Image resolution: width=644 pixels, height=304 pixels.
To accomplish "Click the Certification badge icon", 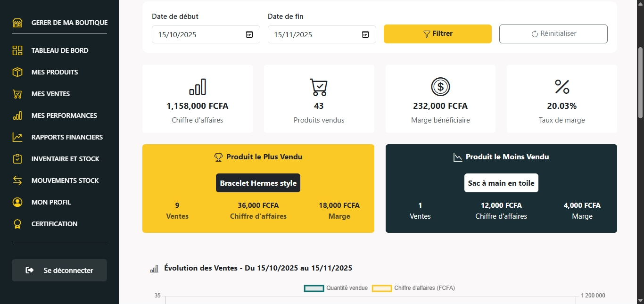I will coord(17,224).
